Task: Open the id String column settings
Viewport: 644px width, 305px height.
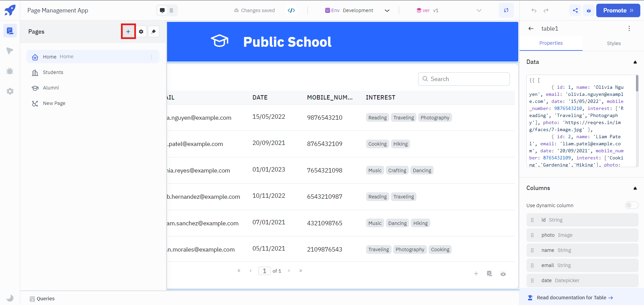Action: (x=582, y=220)
